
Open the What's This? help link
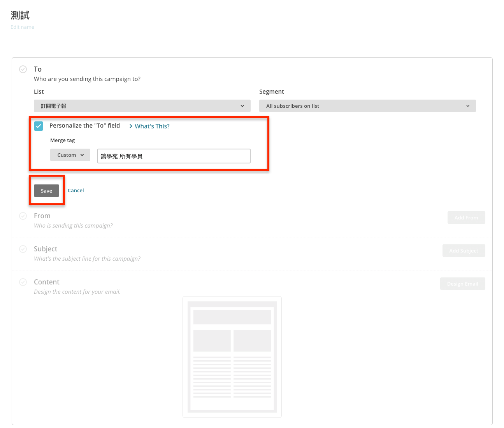pyautogui.click(x=152, y=126)
